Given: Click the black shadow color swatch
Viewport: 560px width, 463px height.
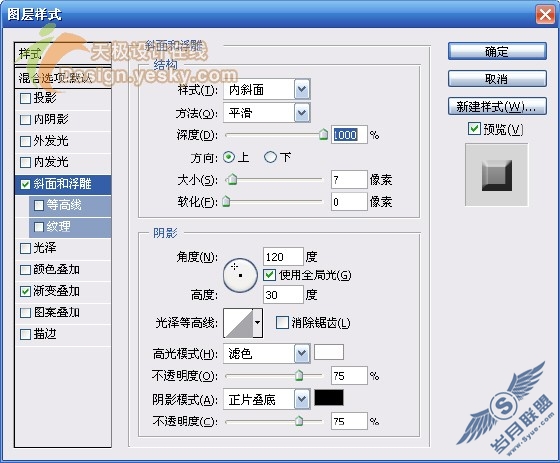Looking at the screenshot, I should 329,397.
